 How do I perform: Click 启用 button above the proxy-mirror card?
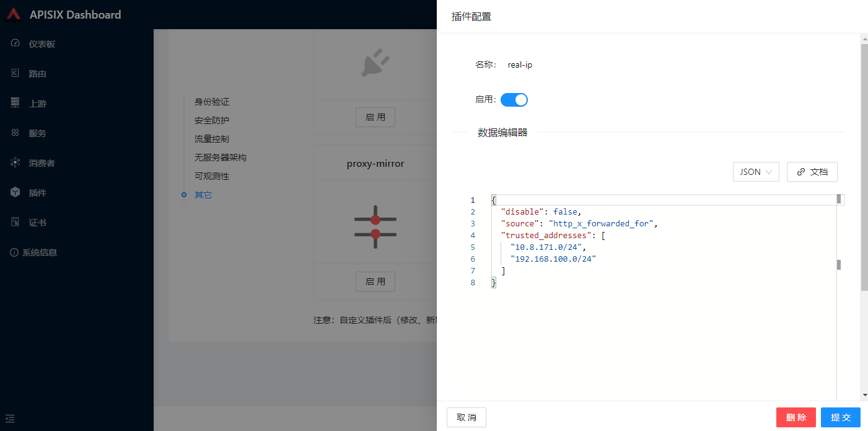coord(375,117)
